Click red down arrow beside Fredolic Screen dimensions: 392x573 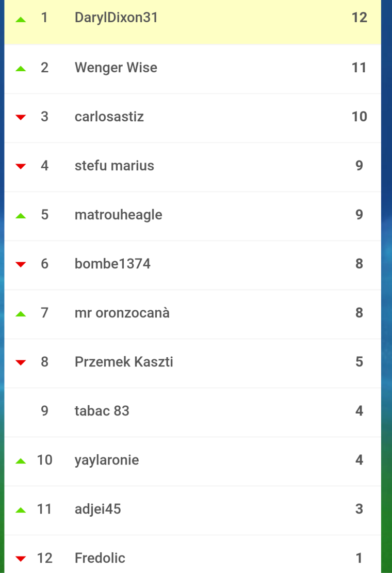point(21,559)
